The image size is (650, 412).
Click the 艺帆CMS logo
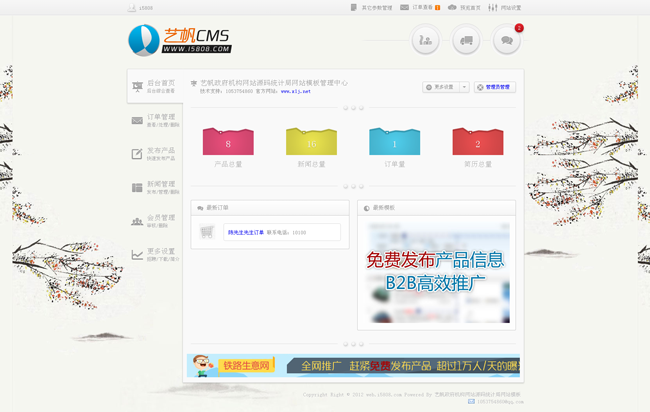(179, 40)
